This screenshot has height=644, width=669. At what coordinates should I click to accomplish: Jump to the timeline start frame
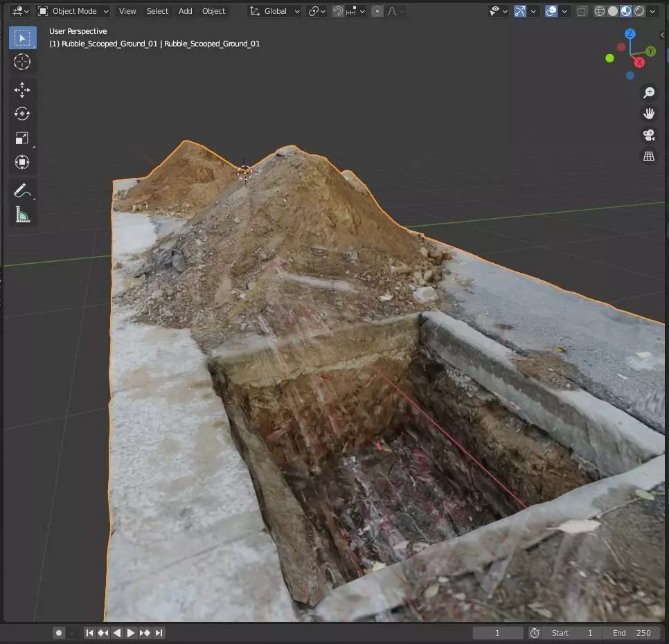click(x=89, y=633)
